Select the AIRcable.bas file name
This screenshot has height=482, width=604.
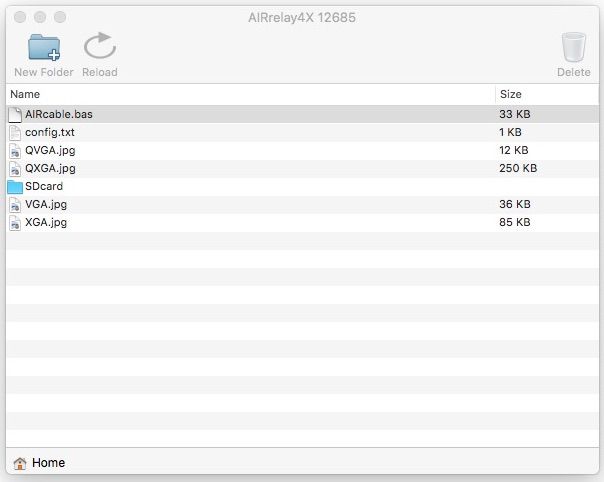point(59,114)
